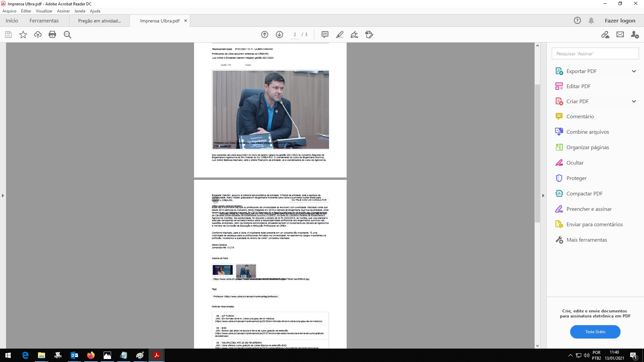Click Fazer logon

(620, 21)
